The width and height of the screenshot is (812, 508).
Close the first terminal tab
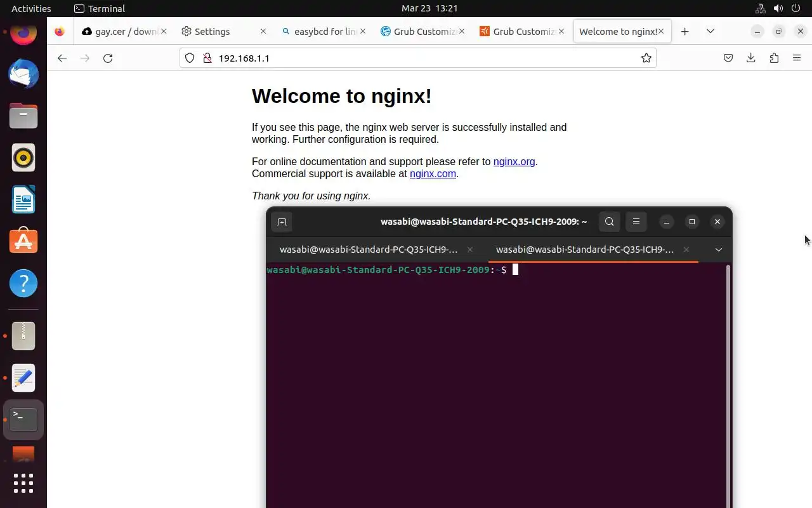[470, 250]
